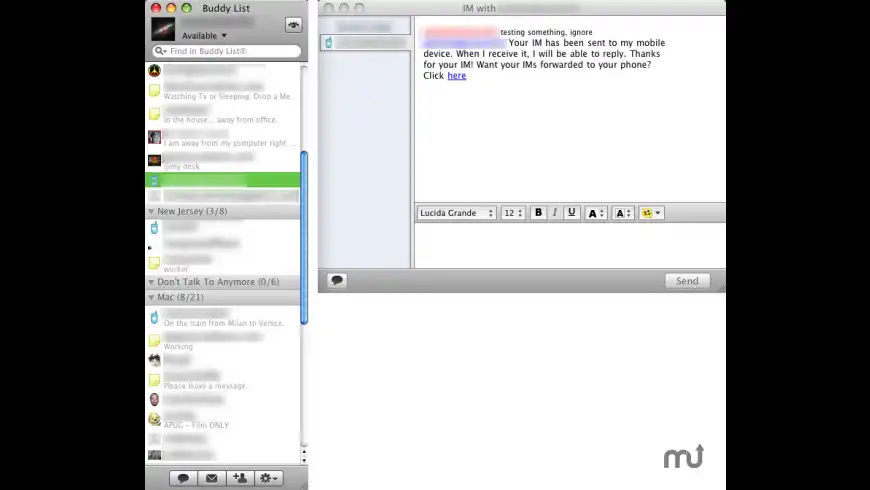Click your own buddy icon in Buddy List header
Image resolution: width=870 pixels, height=490 pixels.
(x=163, y=29)
